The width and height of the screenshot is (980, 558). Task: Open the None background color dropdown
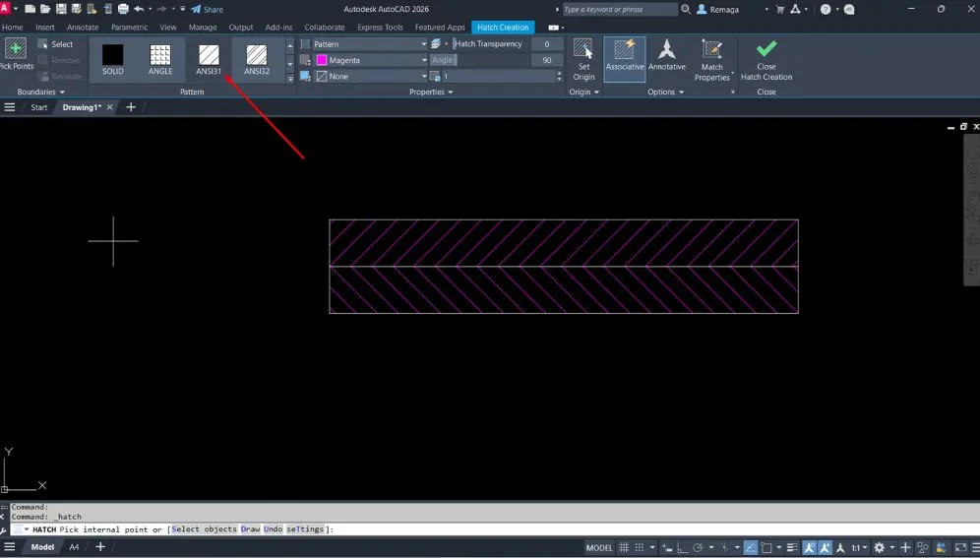(x=371, y=76)
